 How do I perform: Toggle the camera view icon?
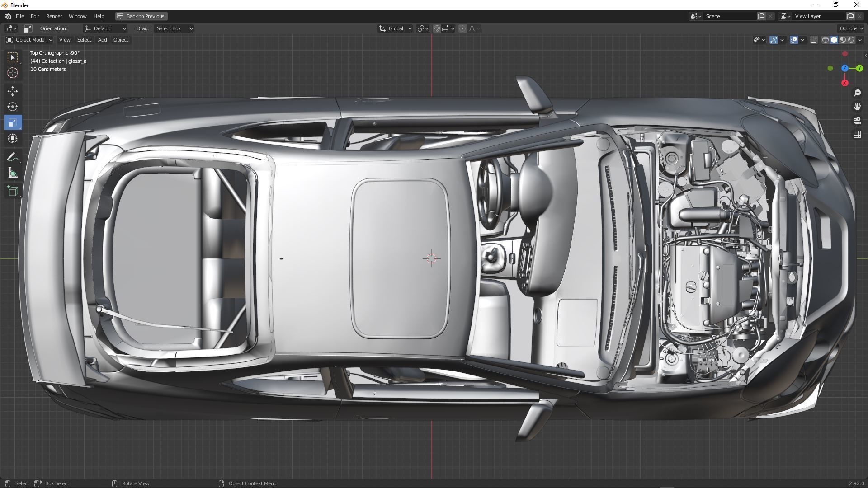click(857, 121)
